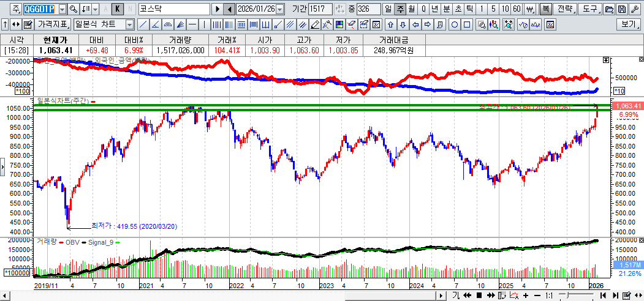This screenshot has height=301, width=644.
Task: Open the wrench settings icon
Action: [634, 9]
